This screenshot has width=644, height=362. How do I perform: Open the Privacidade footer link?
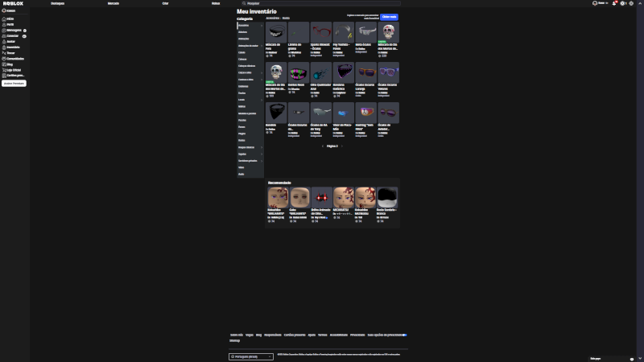(357, 335)
